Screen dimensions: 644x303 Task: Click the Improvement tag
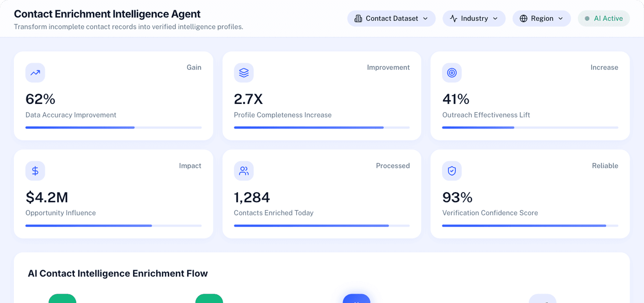click(x=388, y=67)
